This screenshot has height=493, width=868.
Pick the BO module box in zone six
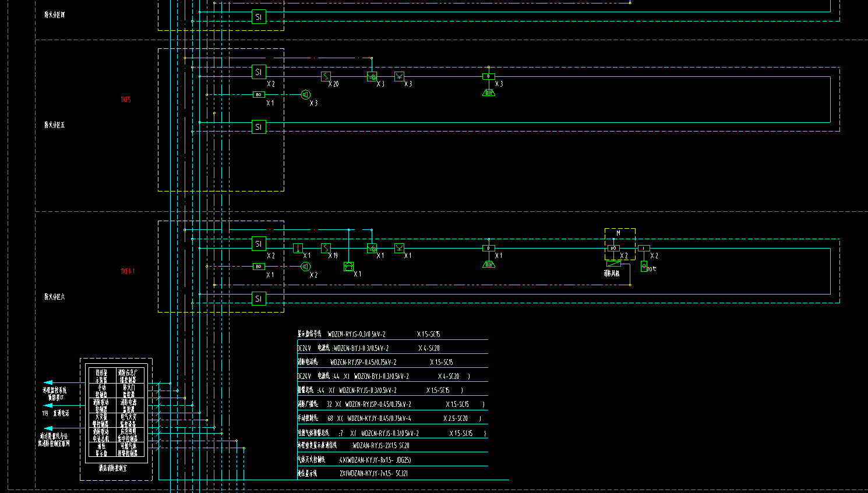(259, 267)
